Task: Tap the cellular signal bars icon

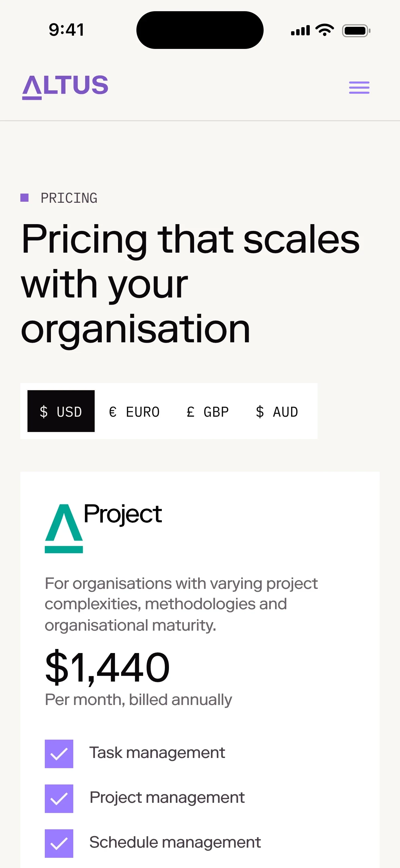Action: (x=300, y=31)
